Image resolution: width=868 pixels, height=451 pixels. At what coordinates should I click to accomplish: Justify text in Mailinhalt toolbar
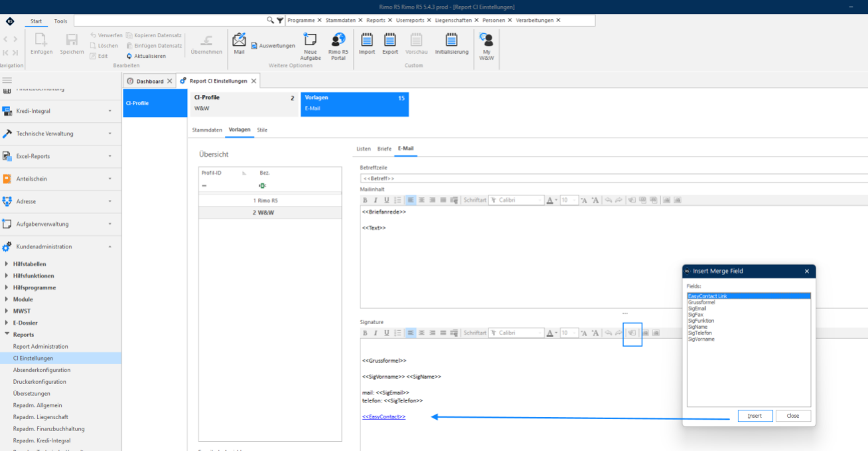point(443,200)
